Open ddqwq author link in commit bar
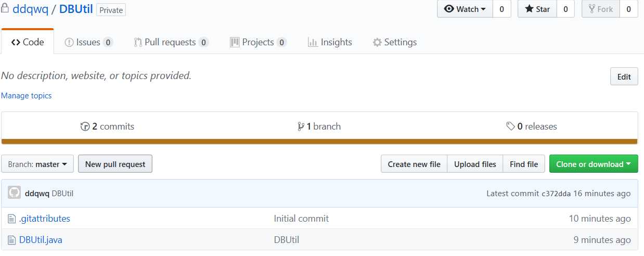Screen dimensions: 644x256 click(37, 194)
